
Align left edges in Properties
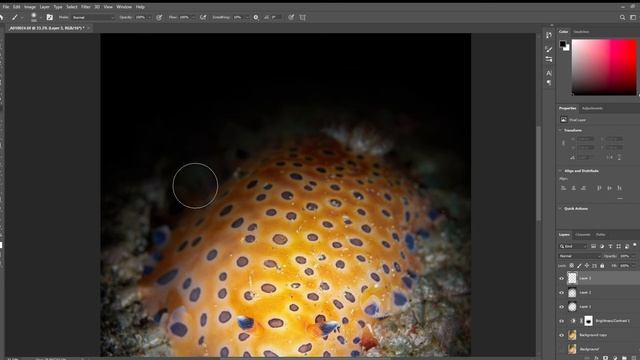click(x=563, y=188)
